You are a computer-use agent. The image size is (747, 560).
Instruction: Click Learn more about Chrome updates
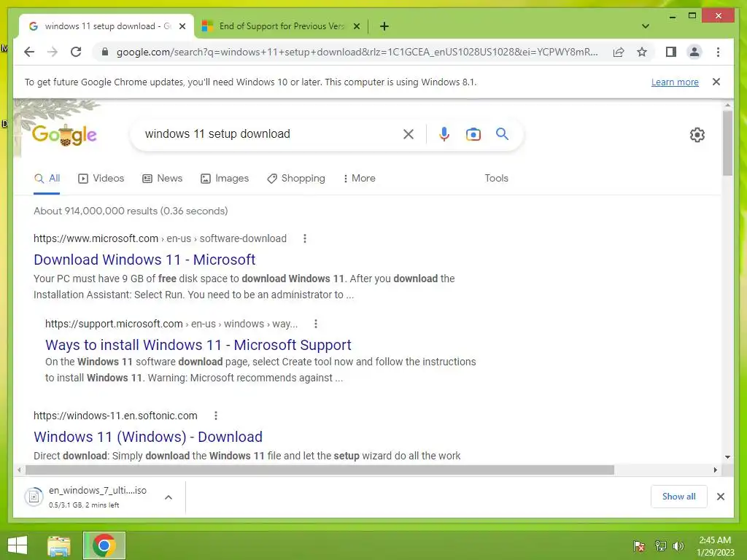(675, 82)
